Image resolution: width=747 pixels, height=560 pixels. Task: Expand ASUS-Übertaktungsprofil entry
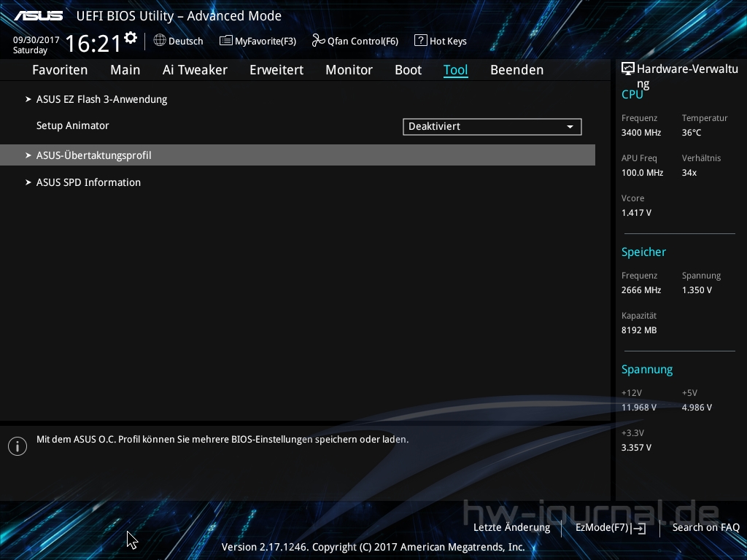[x=298, y=155]
